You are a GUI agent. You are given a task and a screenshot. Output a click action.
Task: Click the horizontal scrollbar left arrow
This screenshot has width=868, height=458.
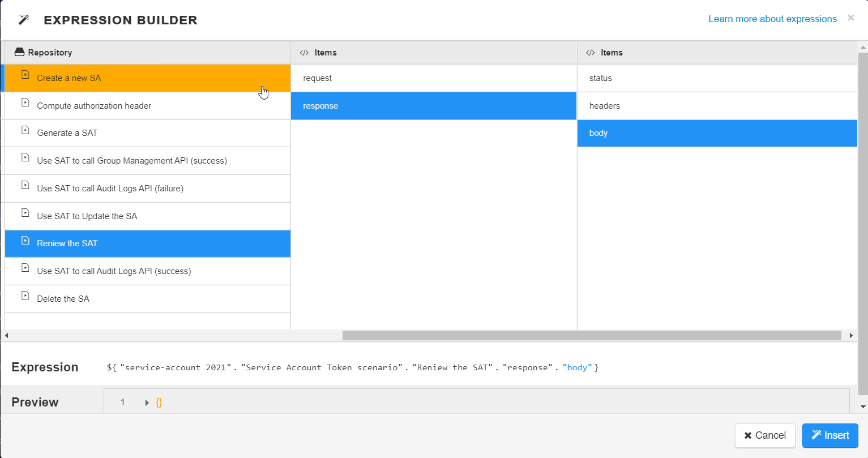[6, 336]
